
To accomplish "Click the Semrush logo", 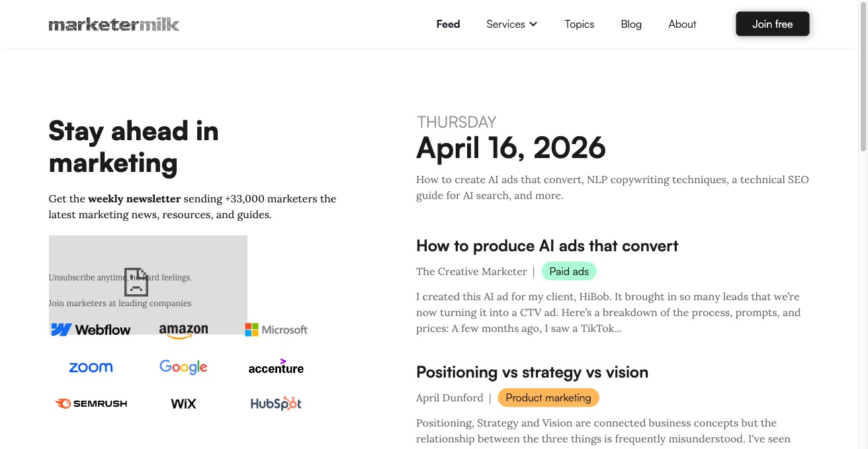I will pyautogui.click(x=91, y=403).
